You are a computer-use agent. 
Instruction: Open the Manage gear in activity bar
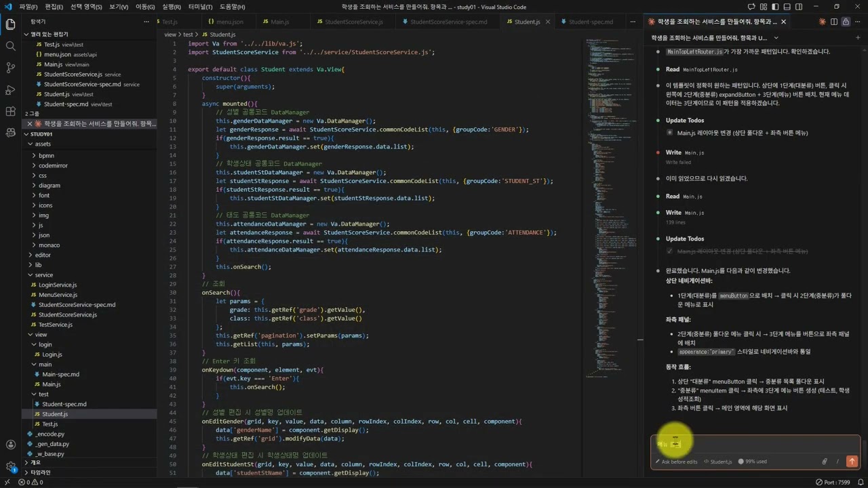(x=10, y=466)
